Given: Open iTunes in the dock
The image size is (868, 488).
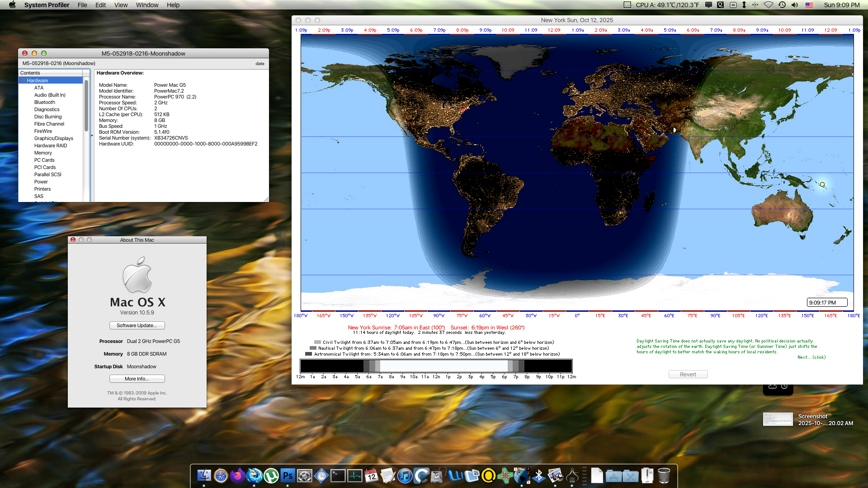Looking at the screenshot, I should click(x=405, y=476).
